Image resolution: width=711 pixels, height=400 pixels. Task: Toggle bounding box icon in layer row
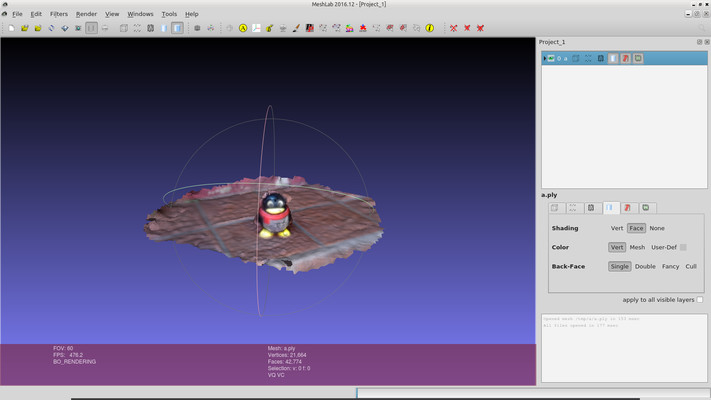coord(575,59)
